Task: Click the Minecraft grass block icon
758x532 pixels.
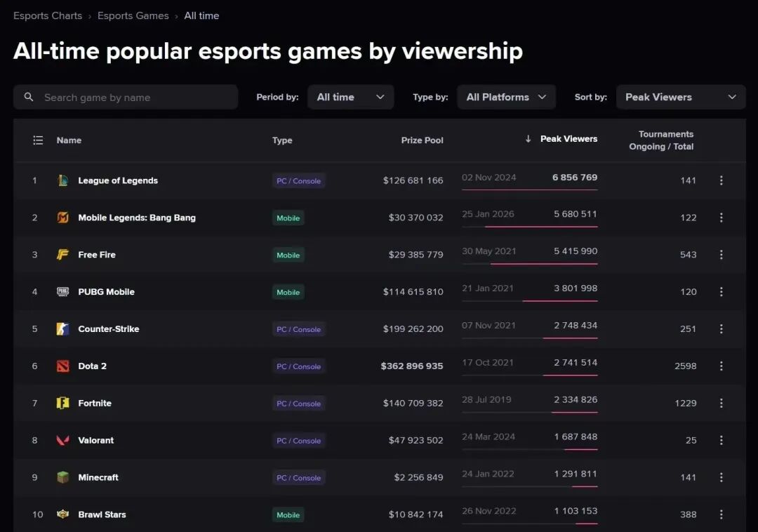Action: coord(63,477)
